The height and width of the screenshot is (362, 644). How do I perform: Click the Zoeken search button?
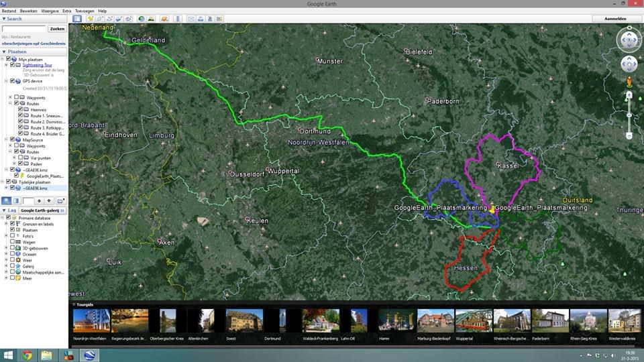(57, 29)
